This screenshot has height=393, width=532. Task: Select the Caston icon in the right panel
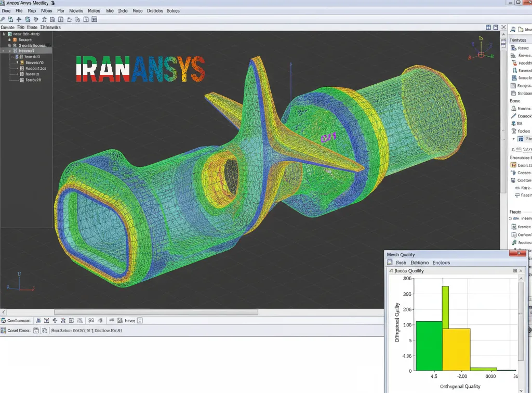513,180
